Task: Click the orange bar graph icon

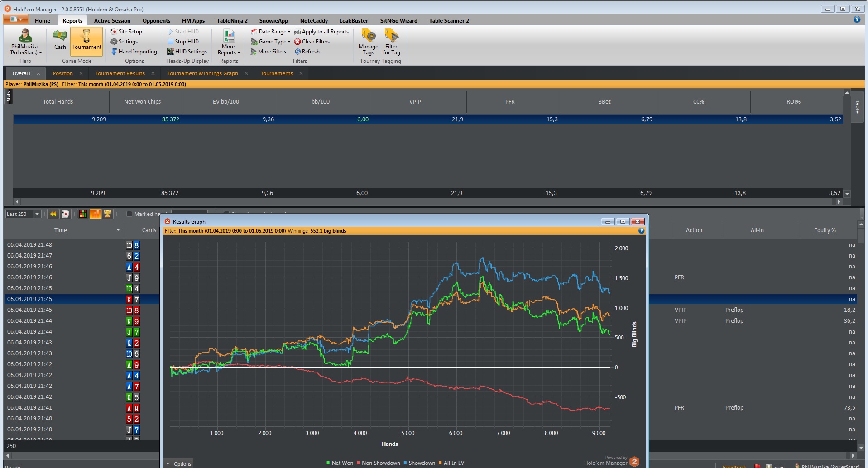Action: tap(95, 214)
